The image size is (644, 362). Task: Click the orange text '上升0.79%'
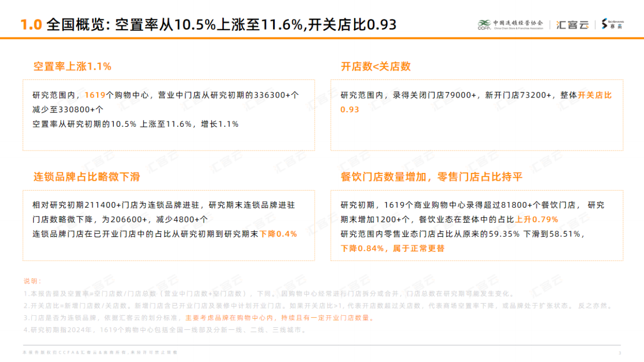[x=536, y=220]
